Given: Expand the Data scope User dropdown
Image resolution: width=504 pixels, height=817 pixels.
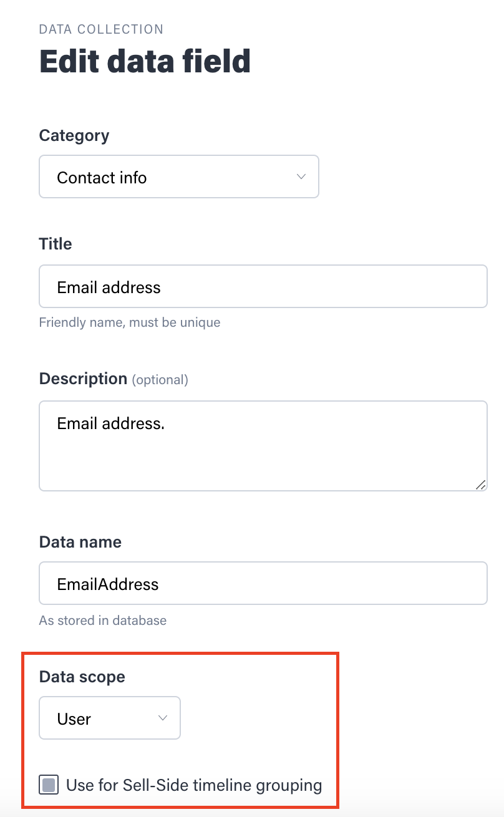Looking at the screenshot, I should [110, 718].
